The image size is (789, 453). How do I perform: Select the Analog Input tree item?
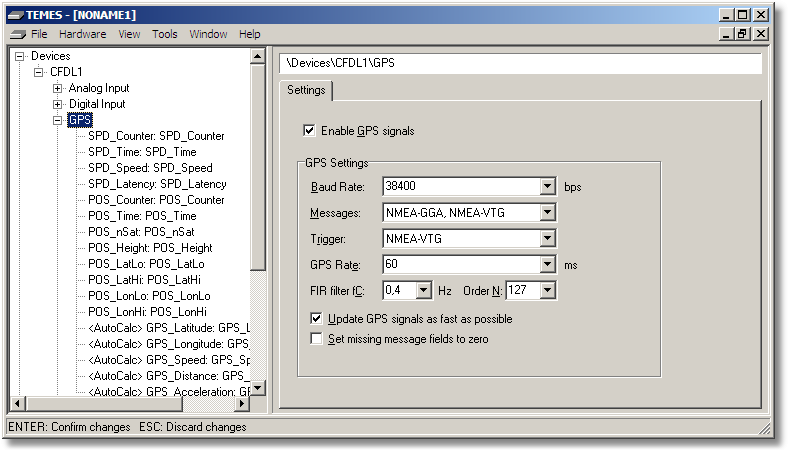coord(99,88)
